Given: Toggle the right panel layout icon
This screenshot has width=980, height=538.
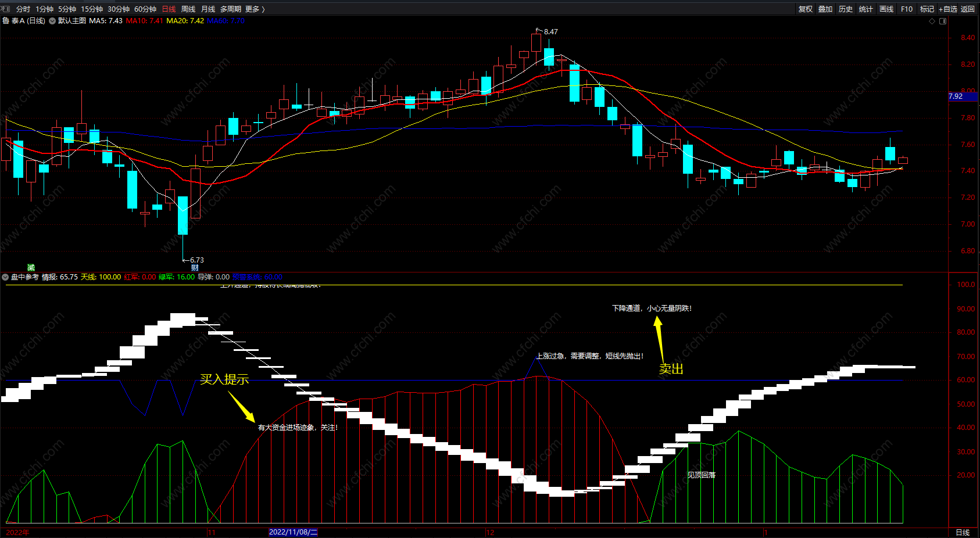Looking at the screenshot, I should (x=943, y=21).
